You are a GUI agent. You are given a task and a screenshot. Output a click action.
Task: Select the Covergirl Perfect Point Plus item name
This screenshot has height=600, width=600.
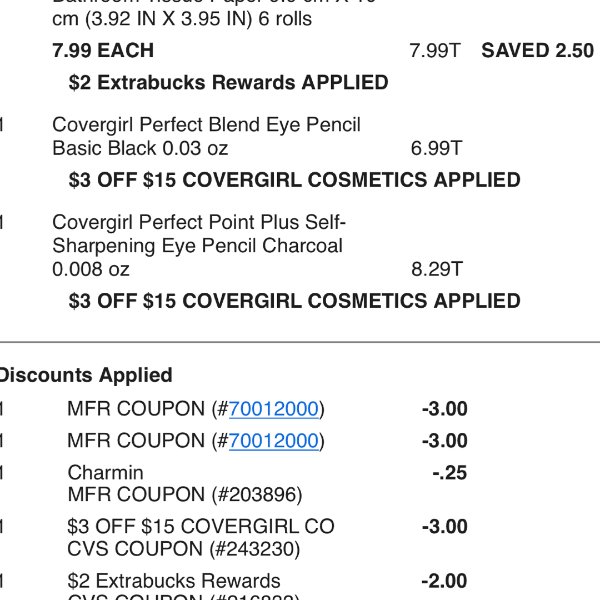pos(199,246)
